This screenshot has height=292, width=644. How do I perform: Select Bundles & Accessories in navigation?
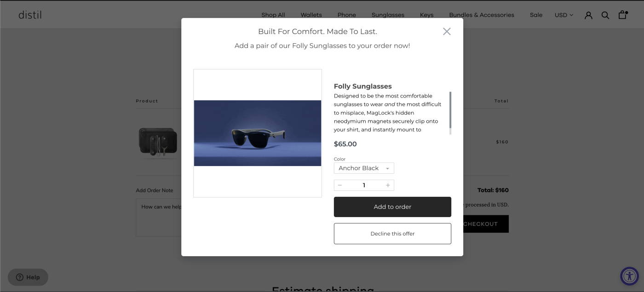coord(482,15)
